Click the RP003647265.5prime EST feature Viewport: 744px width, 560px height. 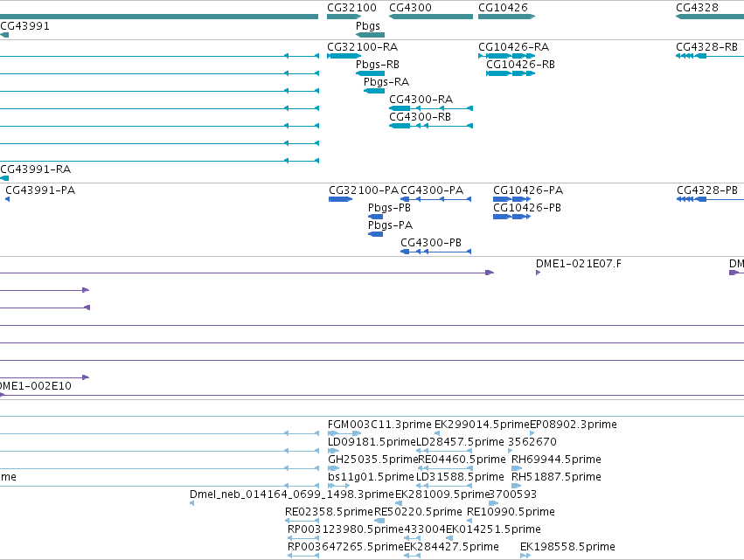[303, 556]
